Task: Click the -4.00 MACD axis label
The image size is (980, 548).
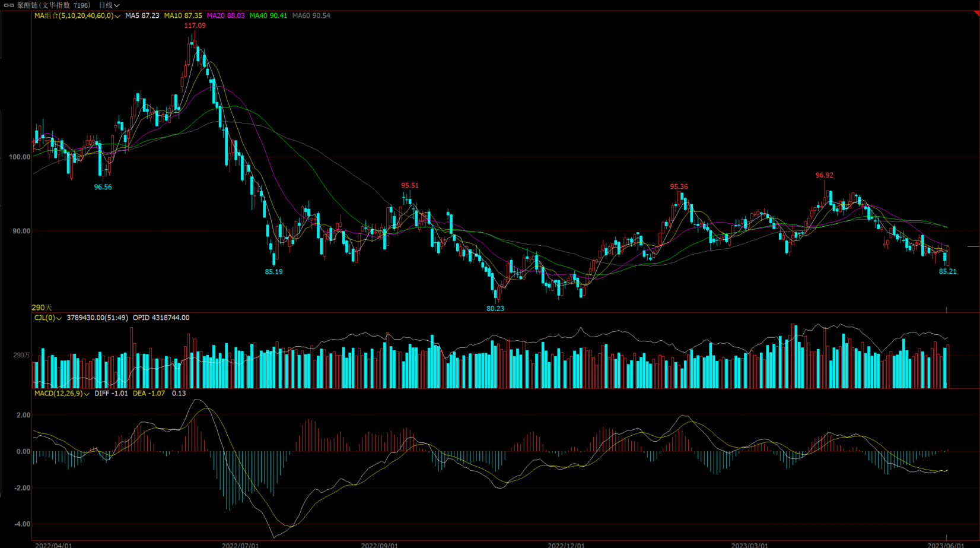Action: 22,524
